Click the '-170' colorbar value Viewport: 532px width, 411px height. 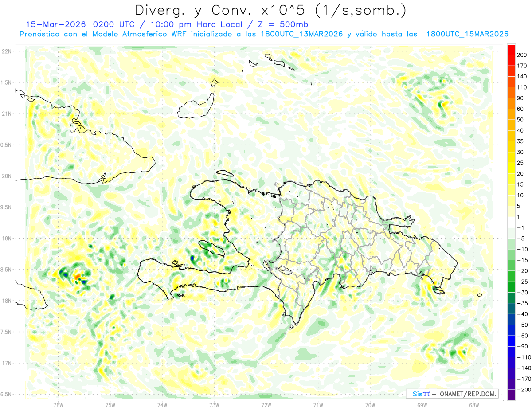point(524,379)
